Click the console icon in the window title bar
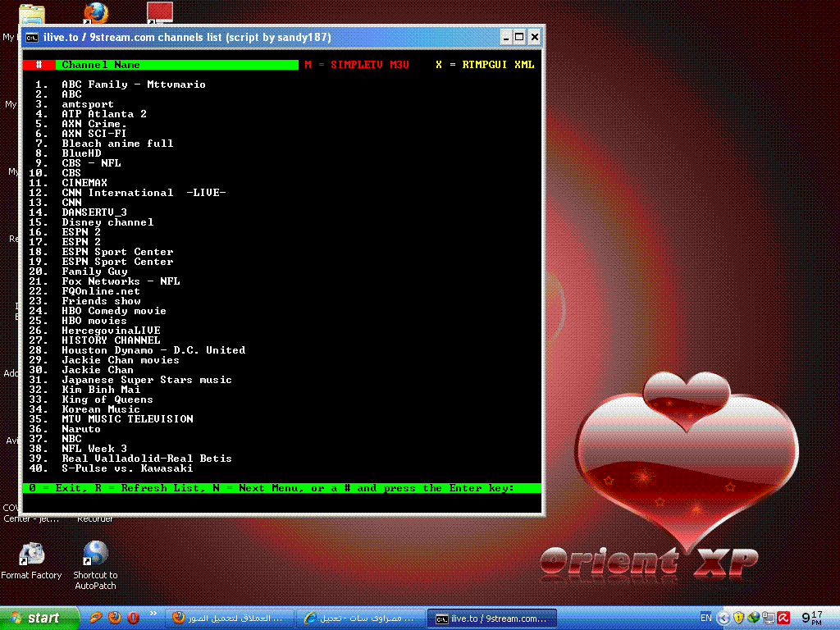 [x=32, y=38]
